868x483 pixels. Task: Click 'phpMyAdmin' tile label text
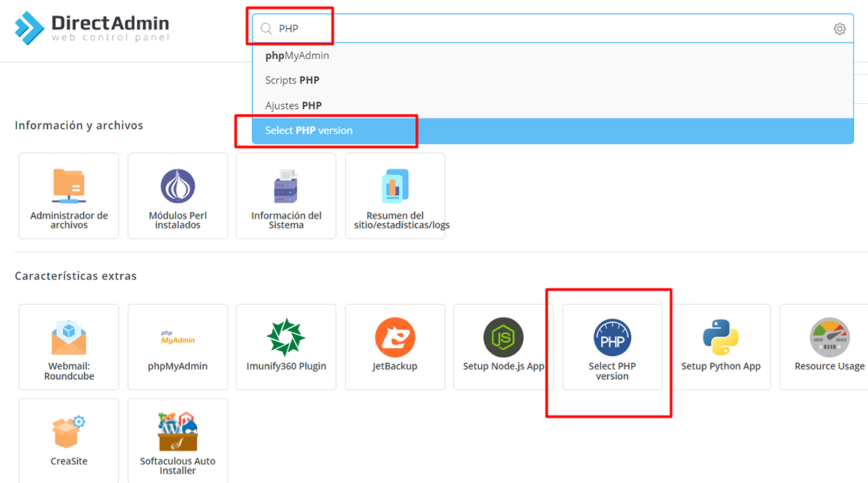(x=178, y=366)
